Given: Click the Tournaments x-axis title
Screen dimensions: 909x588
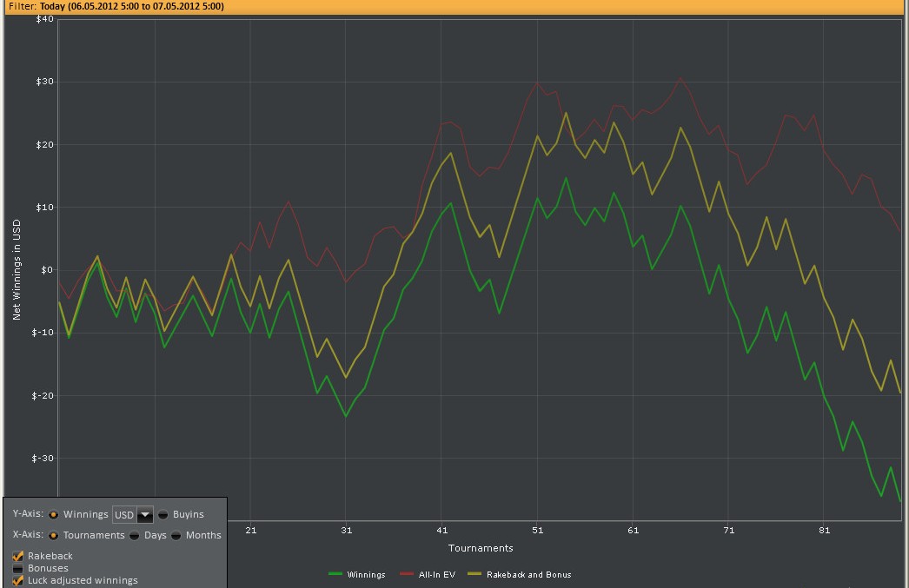Looking at the screenshot, I should point(481,548).
